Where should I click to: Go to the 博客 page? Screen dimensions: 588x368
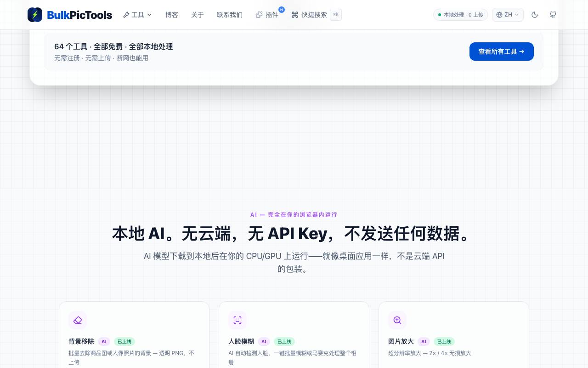172,15
